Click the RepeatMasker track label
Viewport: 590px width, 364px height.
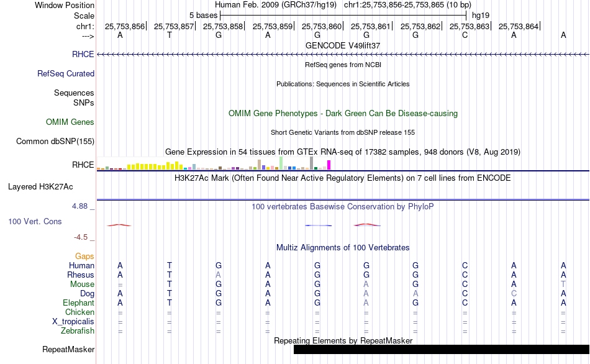[x=68, y=349]
